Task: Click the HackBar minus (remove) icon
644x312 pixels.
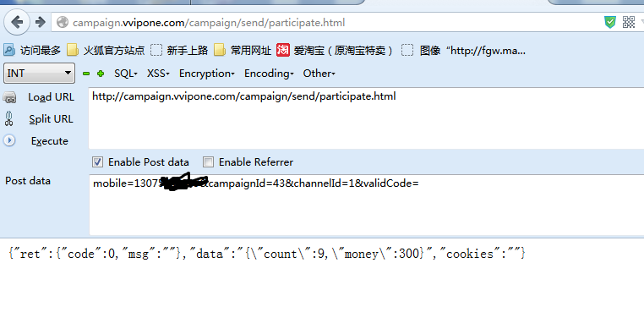Action: point(86,74)
